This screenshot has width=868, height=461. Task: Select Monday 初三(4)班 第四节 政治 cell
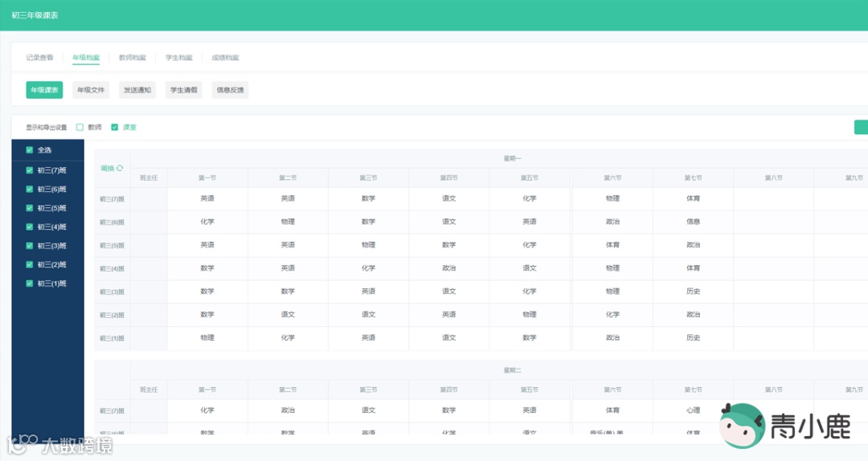(x=449, y=268)
